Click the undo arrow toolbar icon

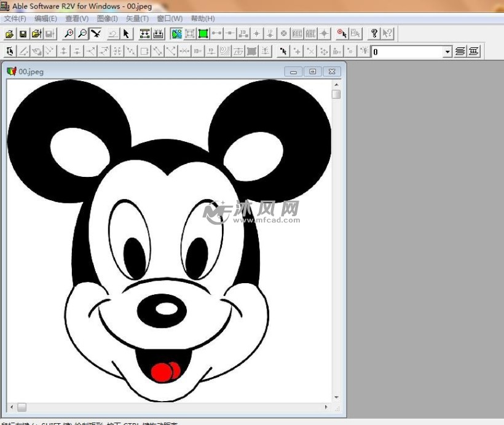click(112, 34)
